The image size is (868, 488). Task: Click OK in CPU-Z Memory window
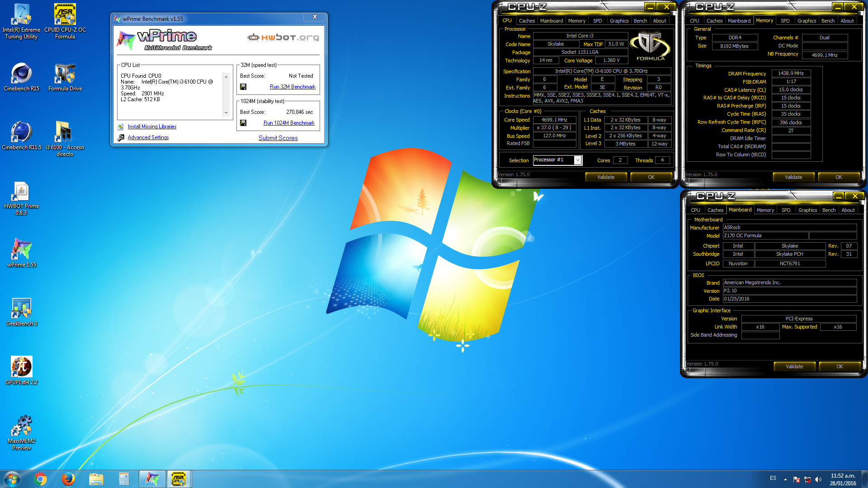(x=839, y=177)
